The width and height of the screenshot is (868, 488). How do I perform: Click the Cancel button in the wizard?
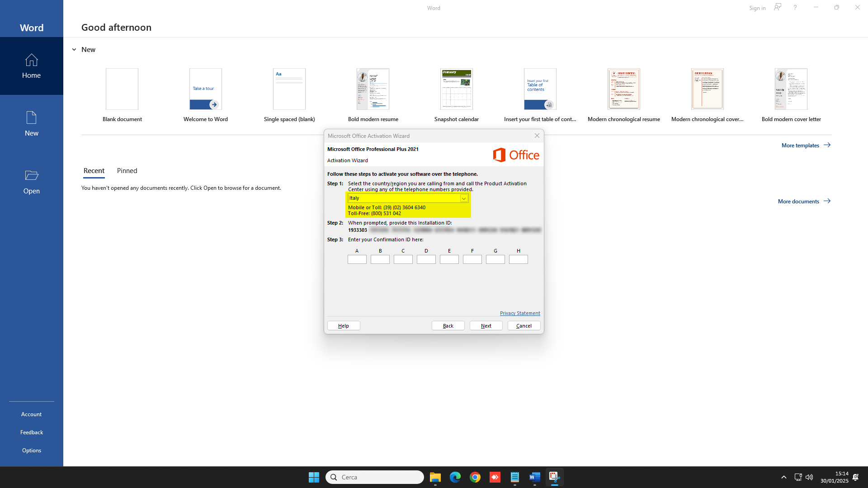524,326
